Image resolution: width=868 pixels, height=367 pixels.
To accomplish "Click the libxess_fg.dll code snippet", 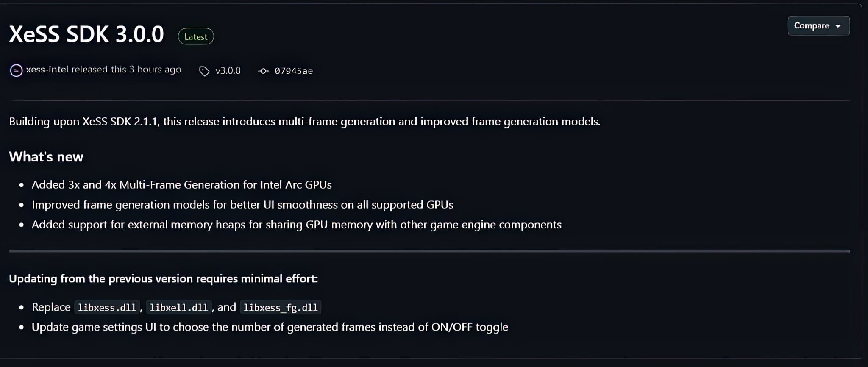I will coord(281,307).
